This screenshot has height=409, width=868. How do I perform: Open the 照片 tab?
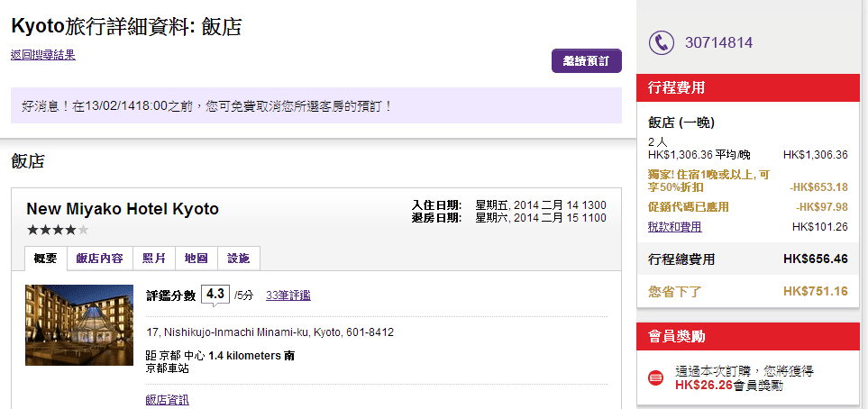[154, 259]
